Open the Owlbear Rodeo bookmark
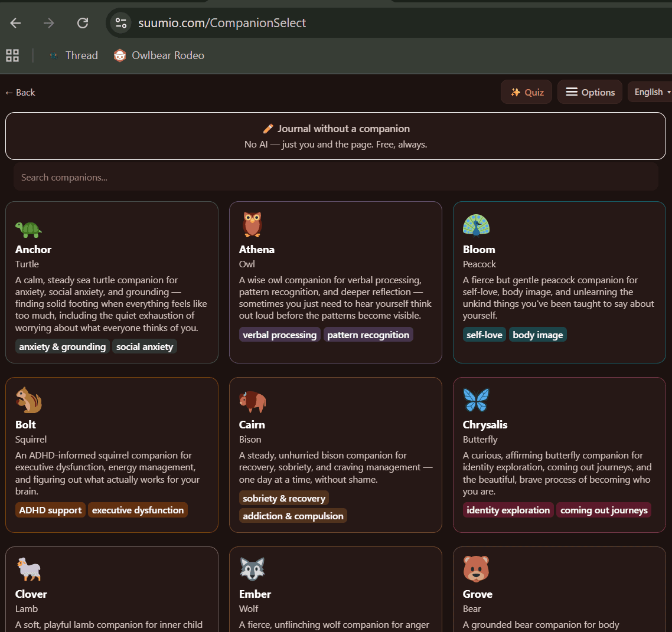The height and width of the screenshot is (632, 672). 159,55
